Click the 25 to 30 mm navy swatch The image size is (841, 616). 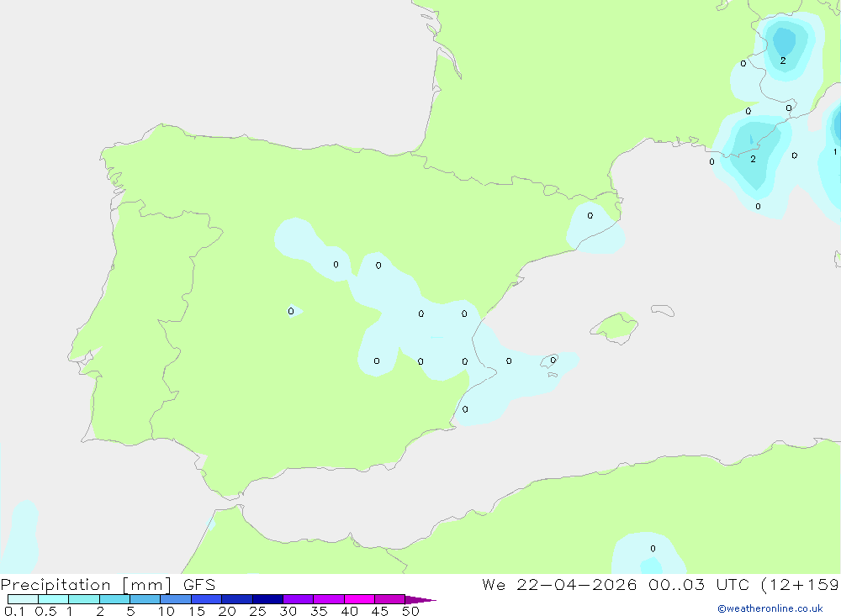coord(267,599)
